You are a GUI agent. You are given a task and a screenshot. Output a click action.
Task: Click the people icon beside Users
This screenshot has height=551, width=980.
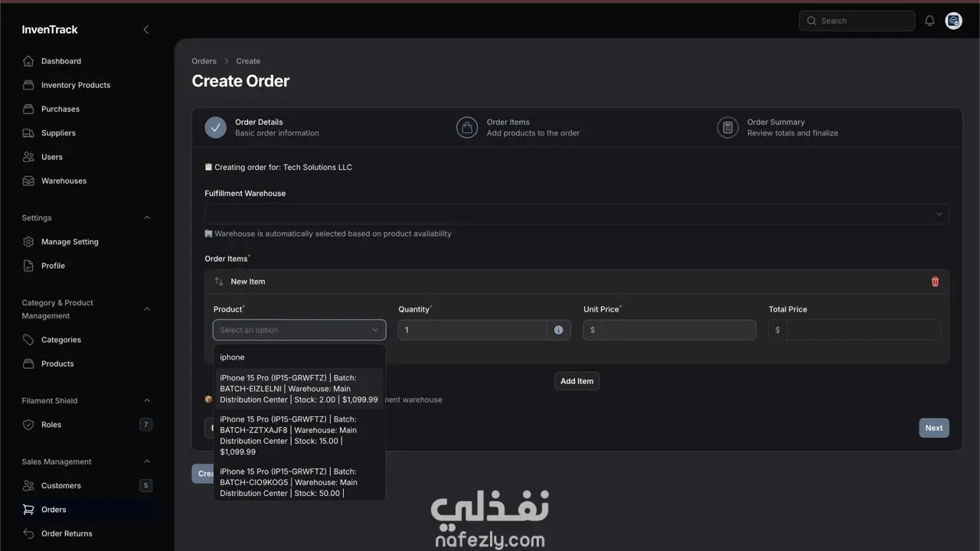coord(28,157)
